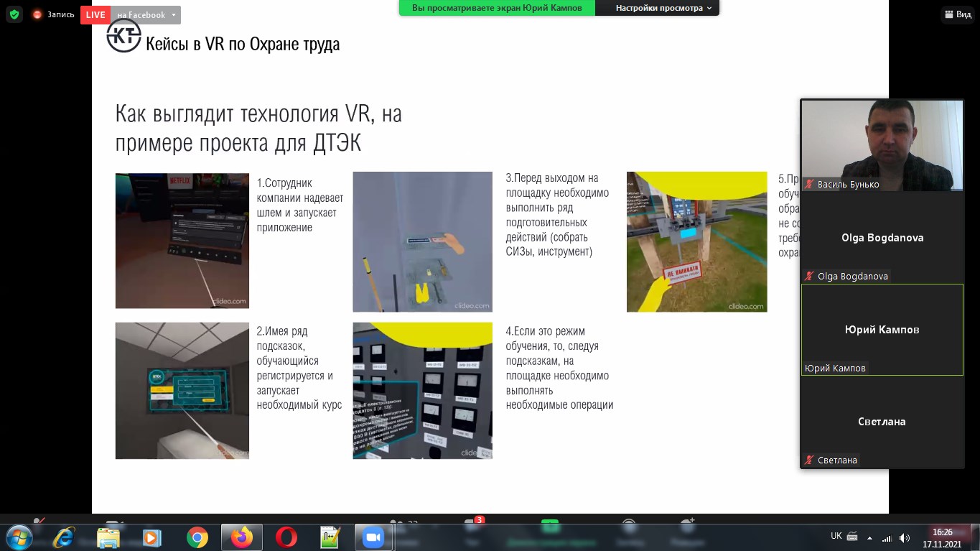Click the Светлана participant tile
This screenshot has width=980, height=551.
882,422
